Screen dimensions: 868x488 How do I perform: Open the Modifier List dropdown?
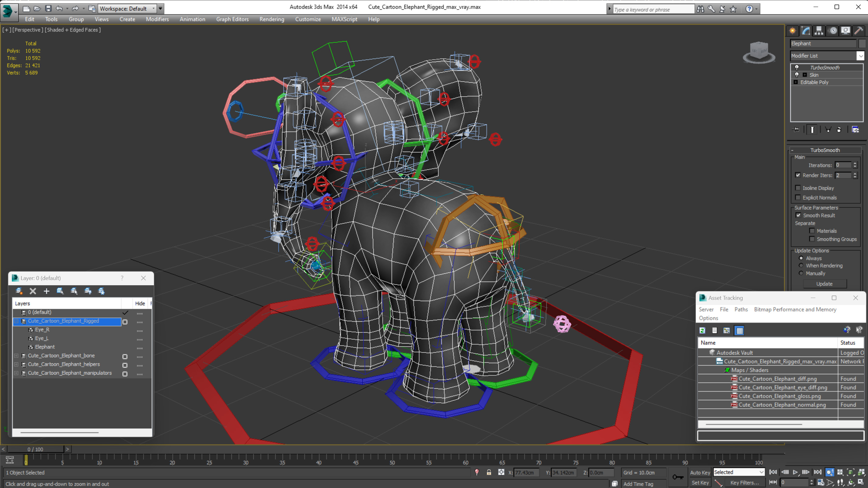[861, 56]
